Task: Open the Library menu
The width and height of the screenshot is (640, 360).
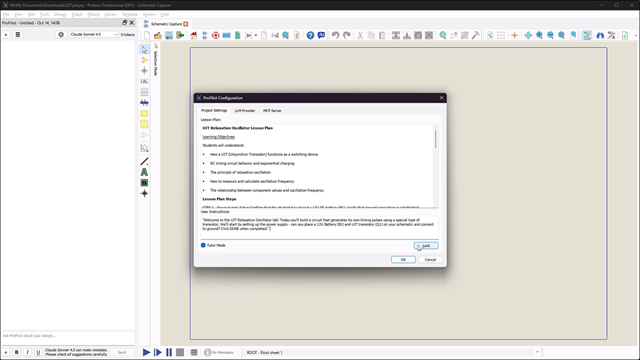Action: tap(111, 14)
